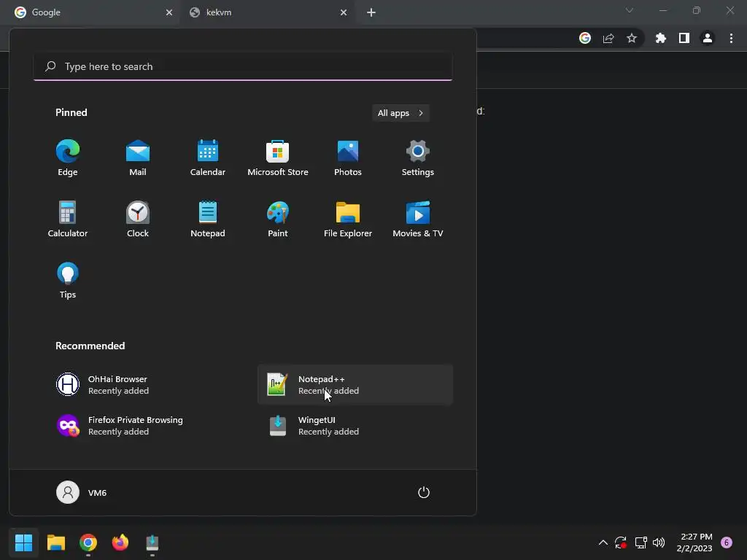Open clock and date flyout

[x=694, y=542]
